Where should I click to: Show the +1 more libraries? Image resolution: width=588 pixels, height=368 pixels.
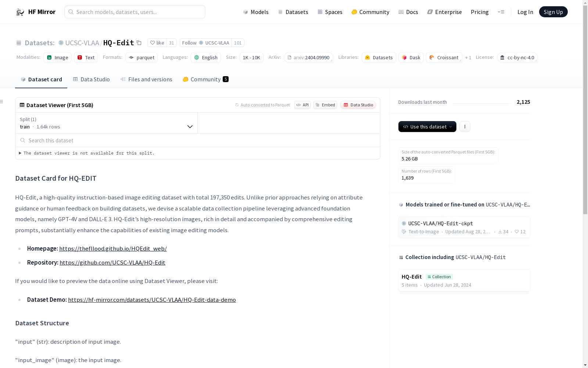point(468,57)
